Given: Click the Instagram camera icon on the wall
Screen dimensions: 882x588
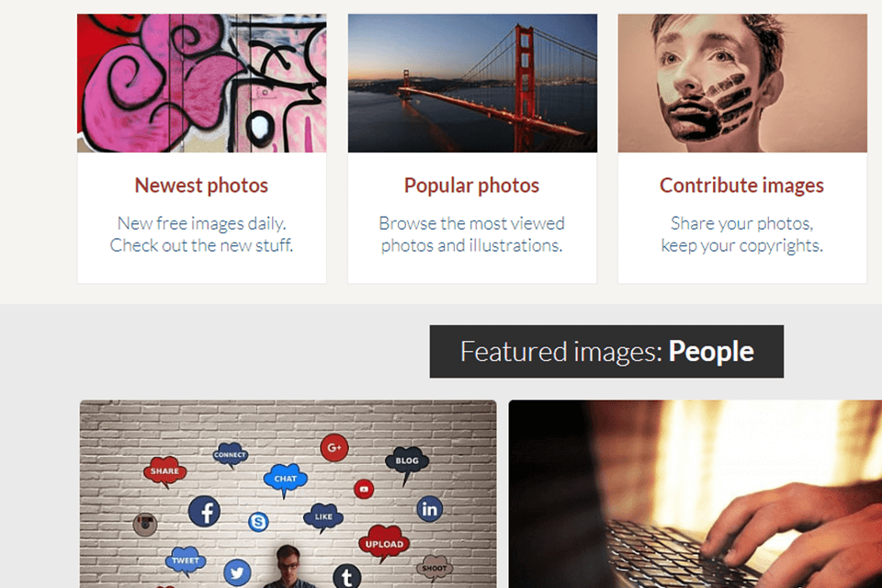Looking at the screenshot, I should pos(145,525).
